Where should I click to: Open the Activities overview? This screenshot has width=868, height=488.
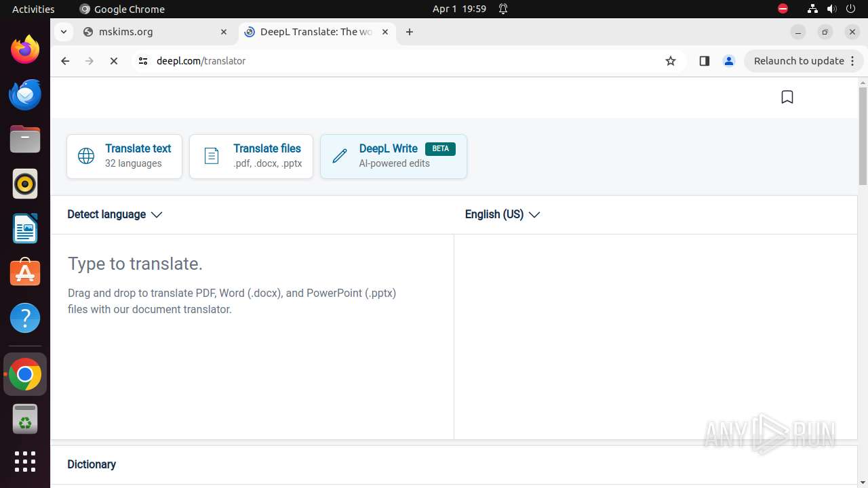click(33, 9)
